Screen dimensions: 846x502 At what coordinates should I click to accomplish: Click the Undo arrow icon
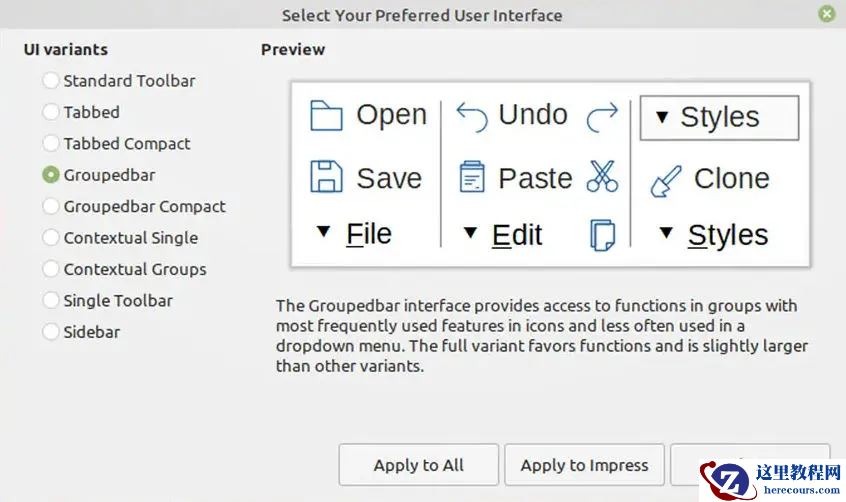pyautogui.click(x=472, y=115)
